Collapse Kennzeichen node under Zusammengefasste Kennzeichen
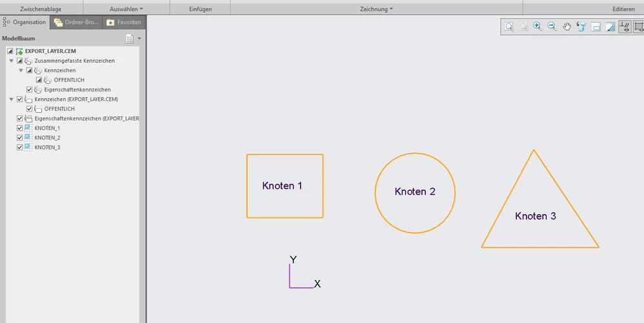Screen dimensions: 644x323 (x=21, y=70)
